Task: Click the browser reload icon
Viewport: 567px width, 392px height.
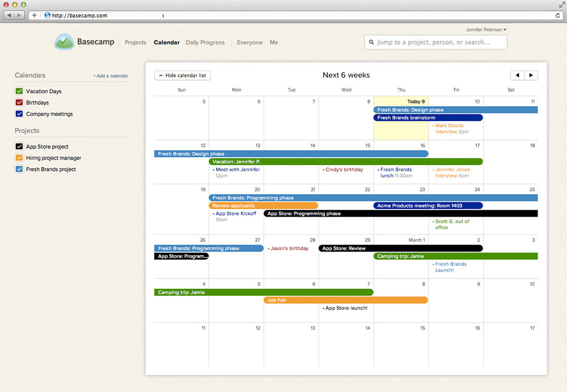Action: 558,15
